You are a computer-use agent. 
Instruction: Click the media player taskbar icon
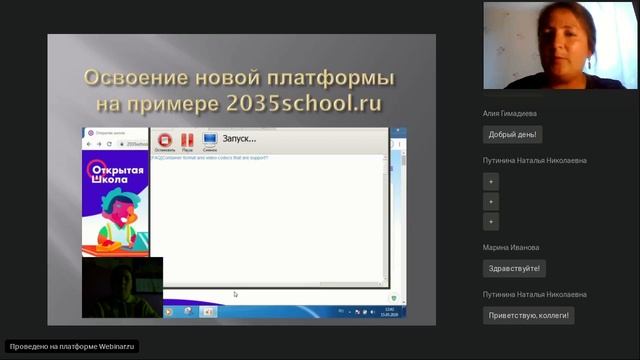168,312
